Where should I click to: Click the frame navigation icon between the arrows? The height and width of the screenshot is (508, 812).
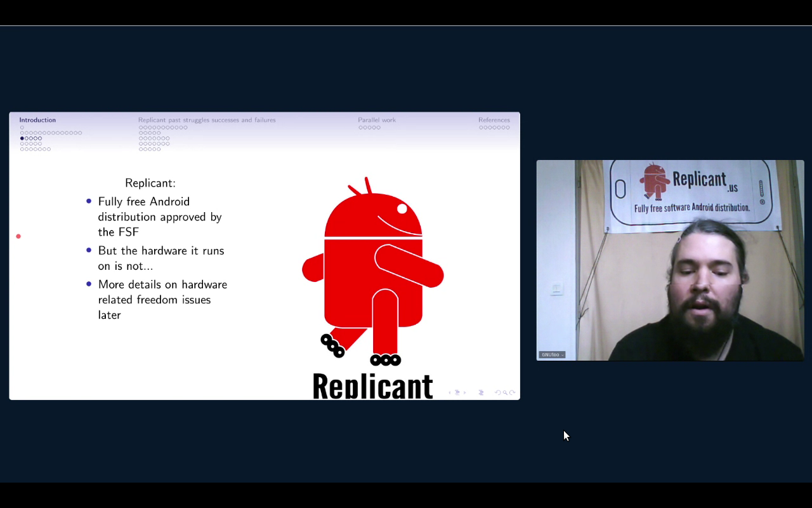pyautogui.click(x=457, y=392)
